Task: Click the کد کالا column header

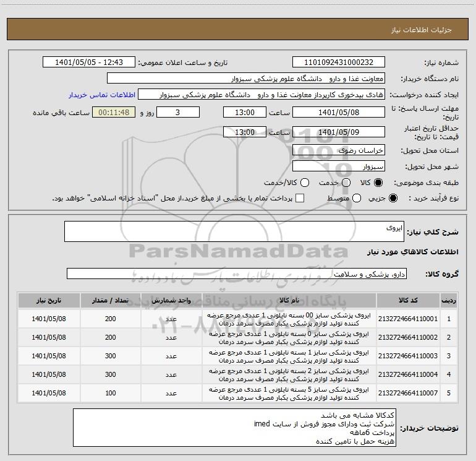Action: point(408,301)
